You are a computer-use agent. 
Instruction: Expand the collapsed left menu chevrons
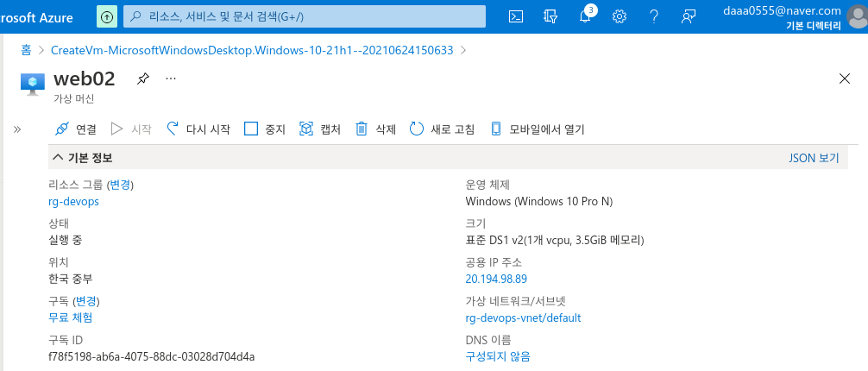[x=17, y=129]
